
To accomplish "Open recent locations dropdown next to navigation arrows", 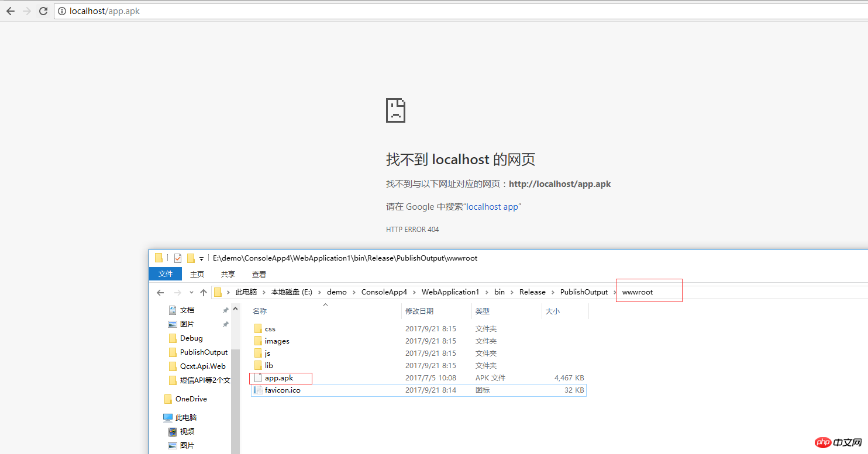I will (191, 292).
